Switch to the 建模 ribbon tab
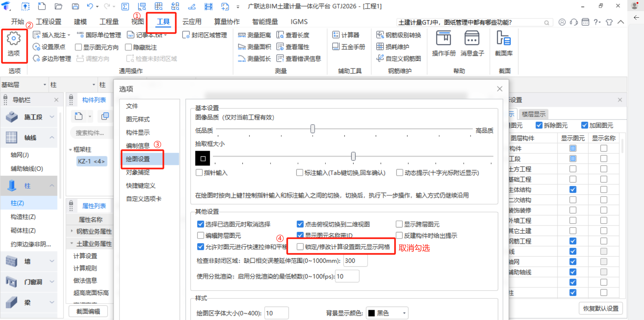Viewport: 644px width, 320px height. [x=80, y=22]
